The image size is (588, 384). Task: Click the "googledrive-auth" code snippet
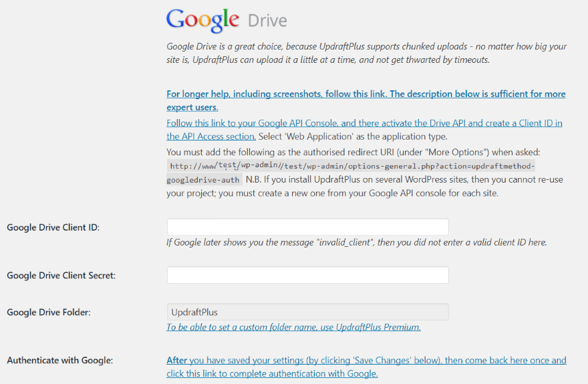click(203, 180)
